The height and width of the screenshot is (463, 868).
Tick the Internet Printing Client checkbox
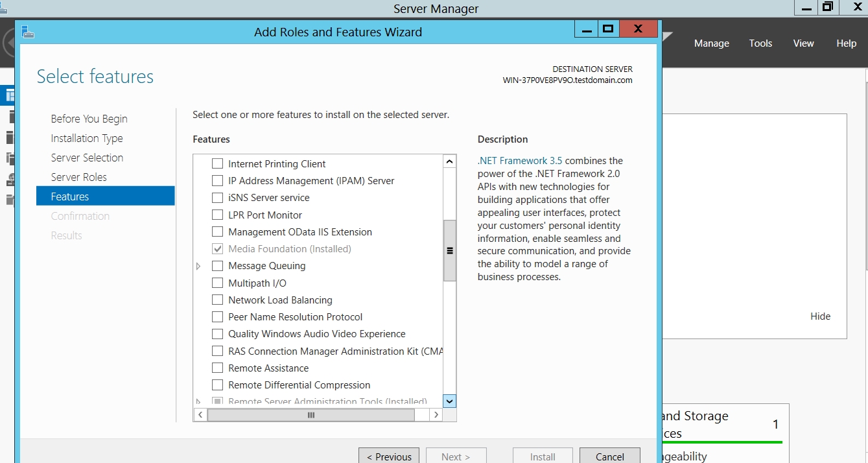[218, 164]
